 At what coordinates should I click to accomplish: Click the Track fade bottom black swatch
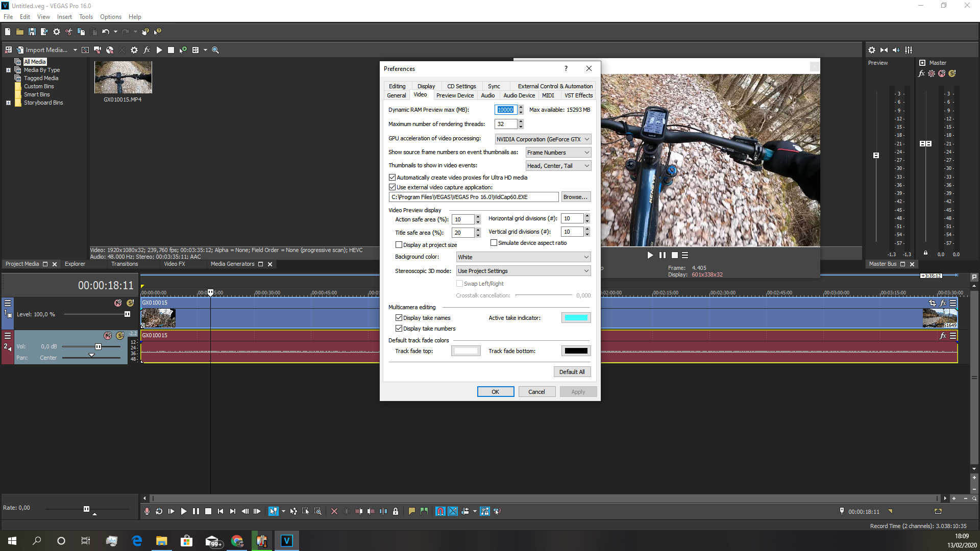coord(576,351)
